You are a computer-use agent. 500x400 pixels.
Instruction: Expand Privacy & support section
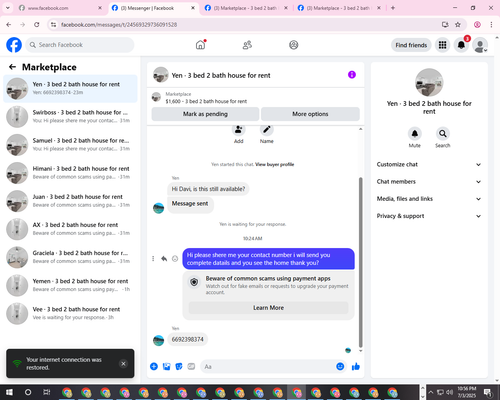click(x=429, y=216)
